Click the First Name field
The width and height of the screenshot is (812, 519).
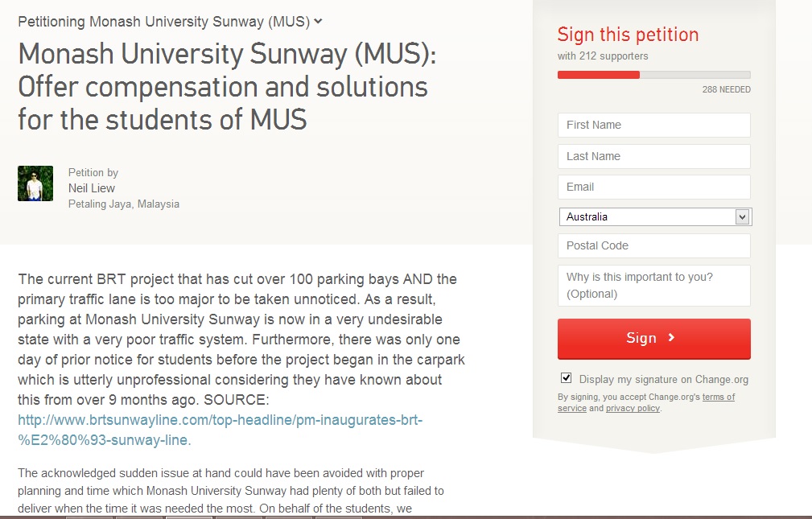[x=654, y=125]
